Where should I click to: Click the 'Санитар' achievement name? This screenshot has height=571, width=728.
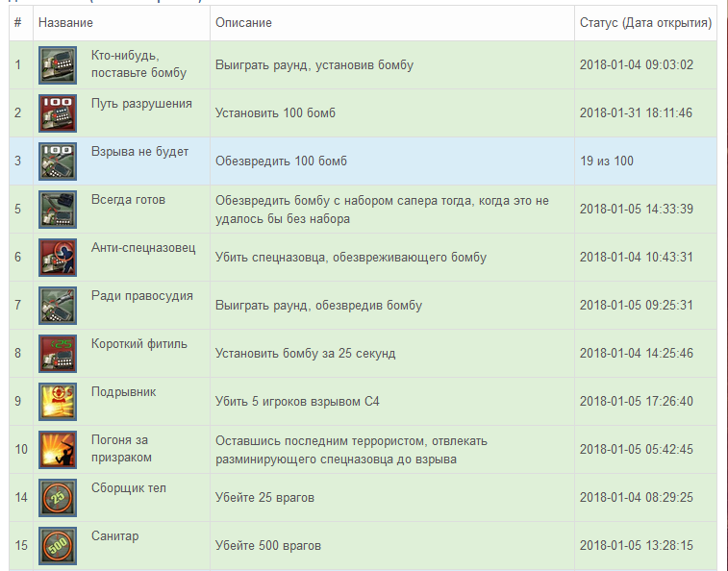114,536
